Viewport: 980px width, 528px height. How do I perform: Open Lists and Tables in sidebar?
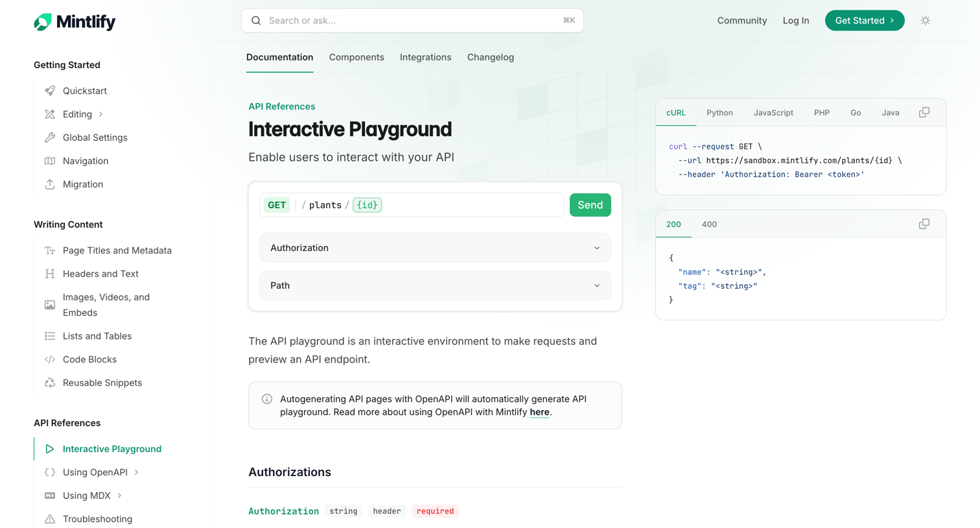pos(97,336)
